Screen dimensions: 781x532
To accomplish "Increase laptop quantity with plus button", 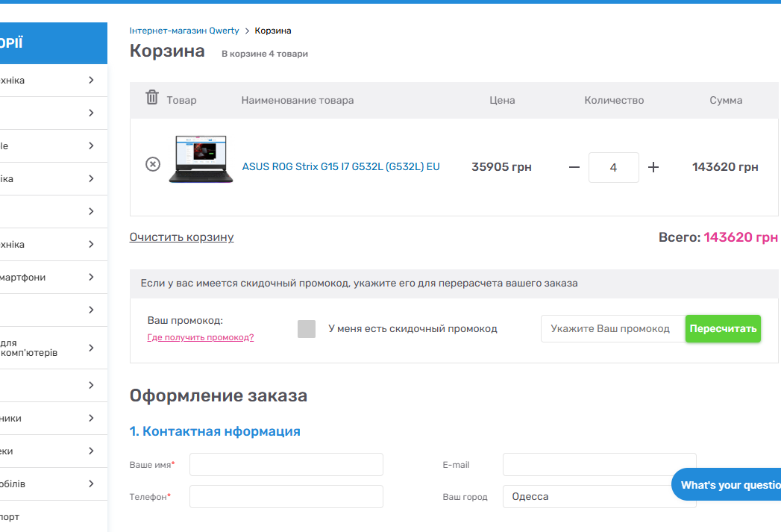I will click(653, 167).
